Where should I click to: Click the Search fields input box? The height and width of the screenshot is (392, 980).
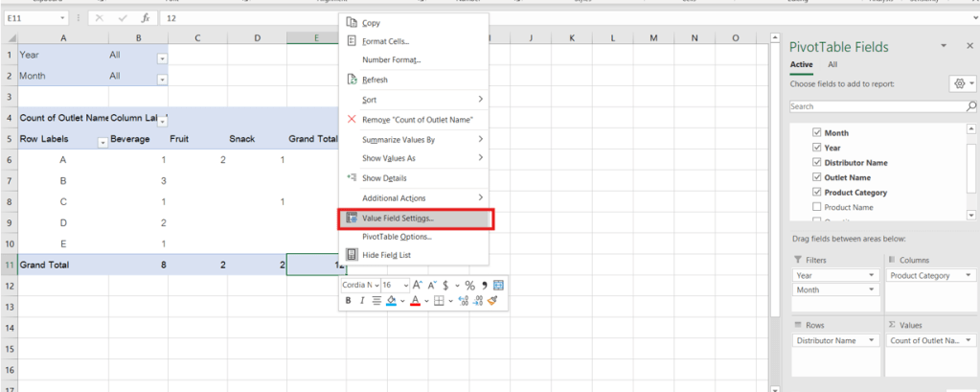click(x=877, y=106)
